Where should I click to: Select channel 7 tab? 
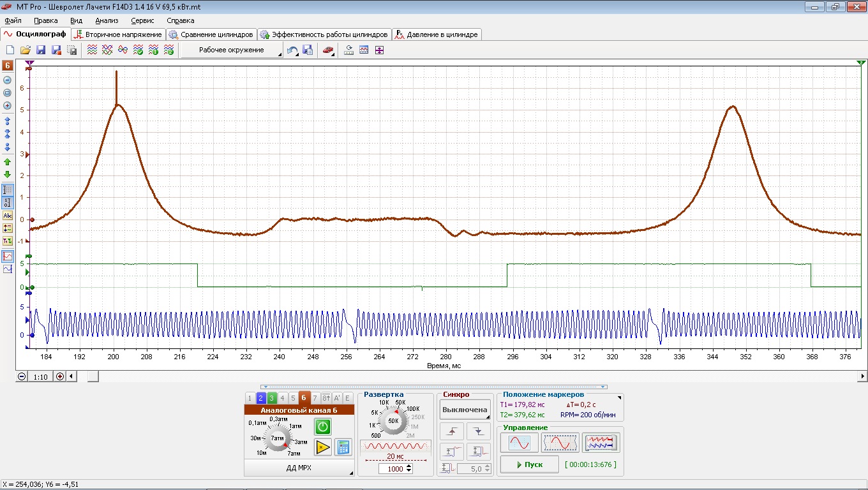coord(315,397)
